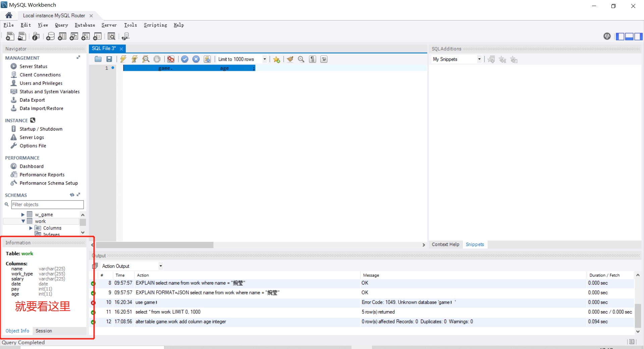This screenshot has width=644, height=349.
Task: Execute the selected SQL statement (lightning bolt)
Action: point(123,59)
